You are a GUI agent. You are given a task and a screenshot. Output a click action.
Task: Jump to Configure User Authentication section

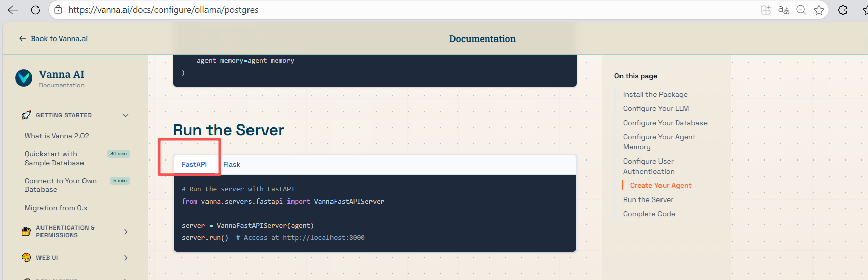pyautogui.click(x=649, y=166)
